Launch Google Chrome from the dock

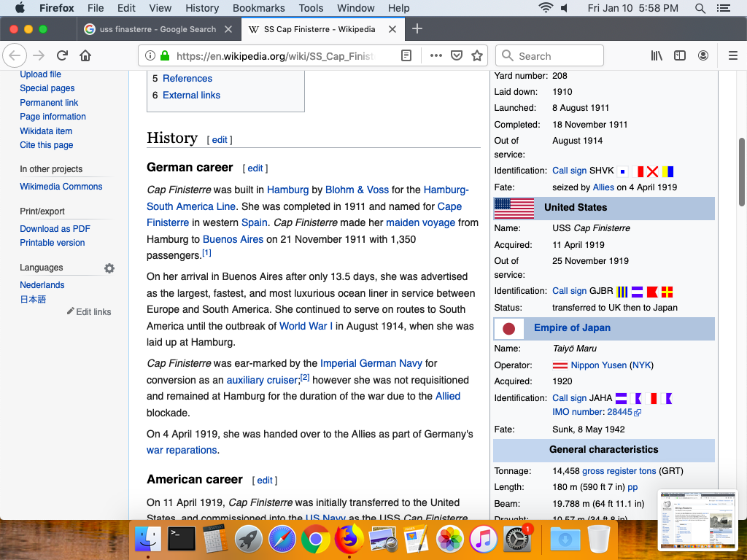(x=315, y=540)
